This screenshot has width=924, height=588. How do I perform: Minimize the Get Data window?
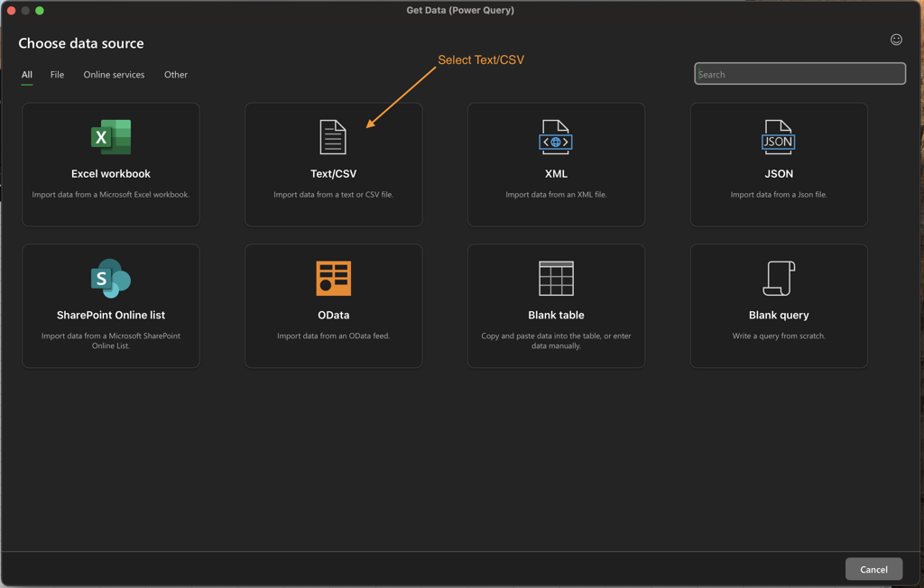tap(25, 11)
